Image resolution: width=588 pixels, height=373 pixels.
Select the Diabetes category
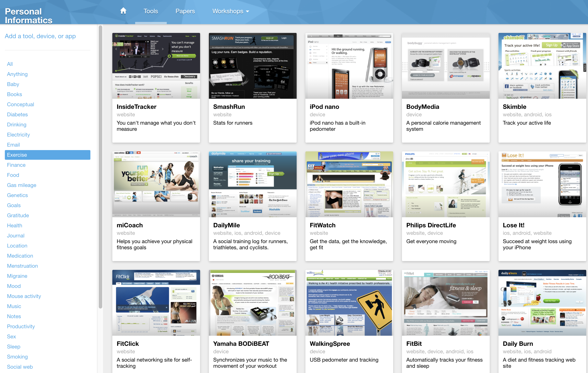(17, 114)
